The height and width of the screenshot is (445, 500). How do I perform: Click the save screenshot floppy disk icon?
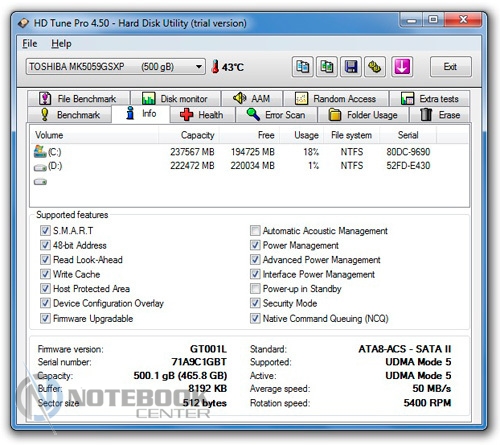(x=351, y=67)
